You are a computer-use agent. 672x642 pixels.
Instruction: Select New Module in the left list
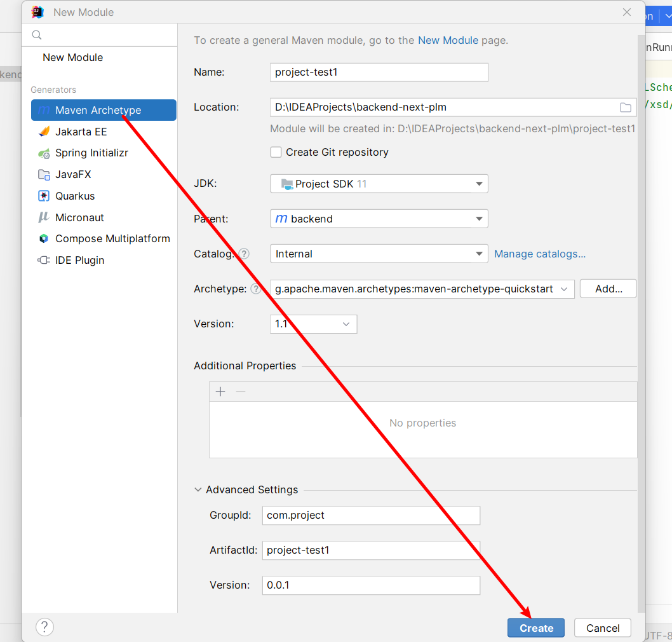point(72,57)
